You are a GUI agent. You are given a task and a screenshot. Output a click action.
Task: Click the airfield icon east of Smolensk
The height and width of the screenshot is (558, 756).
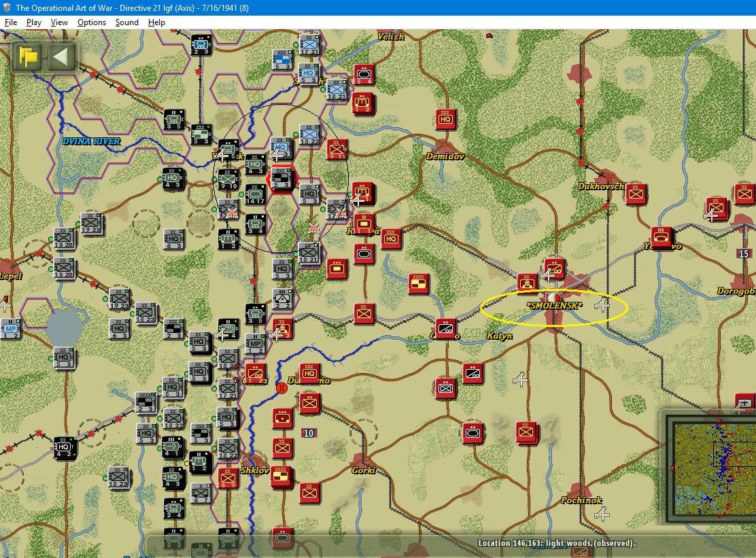point(602,305)
